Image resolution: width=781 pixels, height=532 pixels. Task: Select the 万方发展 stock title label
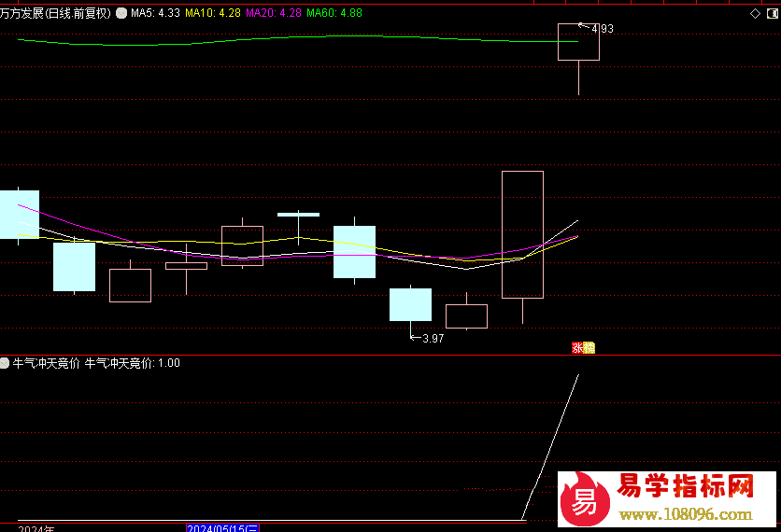tap(56, 14)
